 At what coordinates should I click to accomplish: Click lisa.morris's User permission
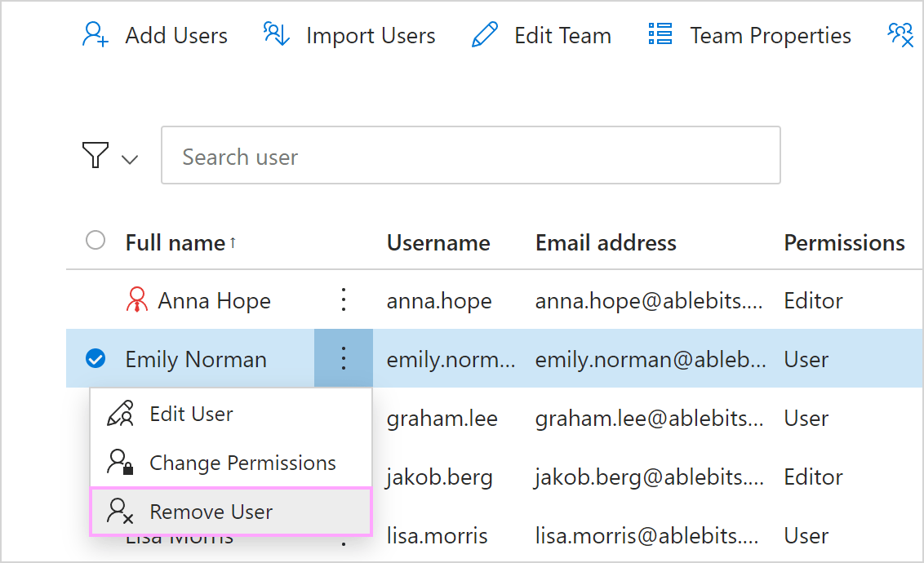point(806,536)
